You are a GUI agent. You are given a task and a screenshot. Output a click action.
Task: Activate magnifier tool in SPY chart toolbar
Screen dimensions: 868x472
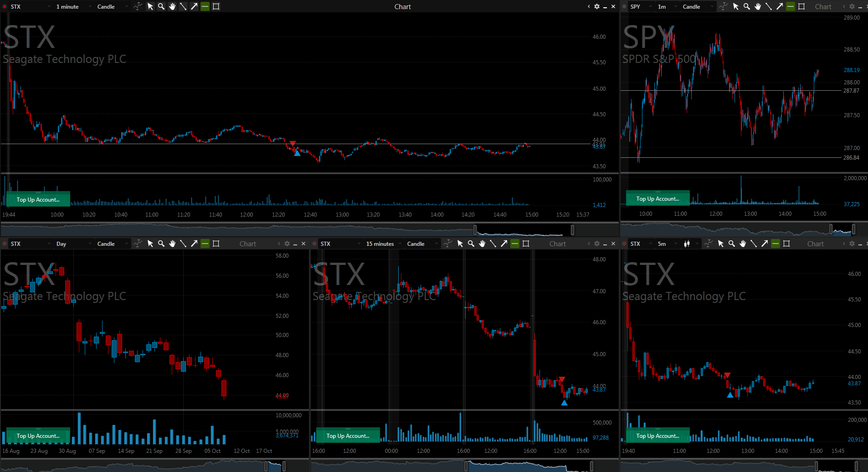[x=747, y=6]
